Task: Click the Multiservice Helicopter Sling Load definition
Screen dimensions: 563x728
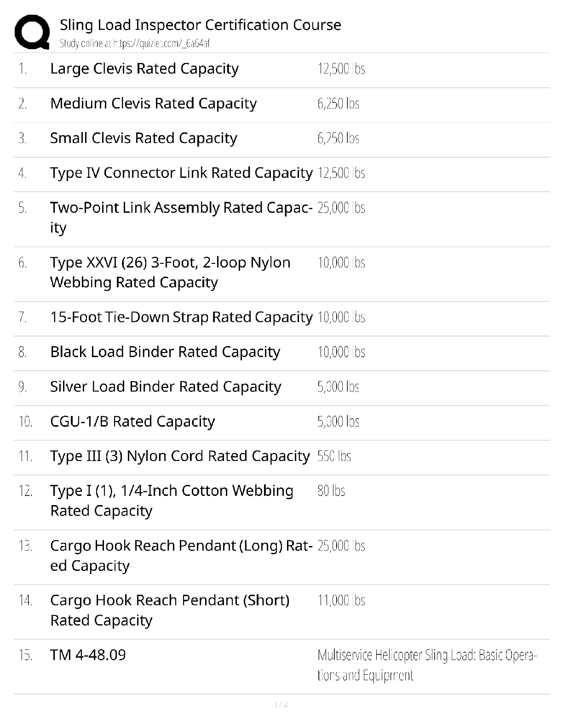Action: pos(427,665)
